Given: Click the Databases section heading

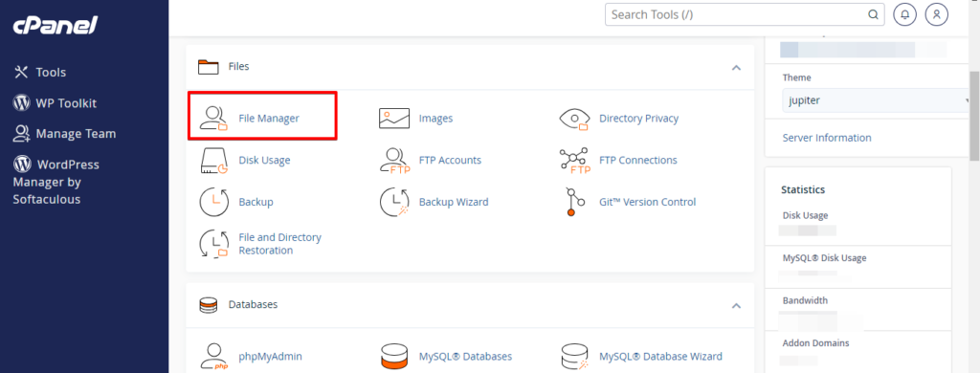Looking at the screenshot, I should click(253, 304).
